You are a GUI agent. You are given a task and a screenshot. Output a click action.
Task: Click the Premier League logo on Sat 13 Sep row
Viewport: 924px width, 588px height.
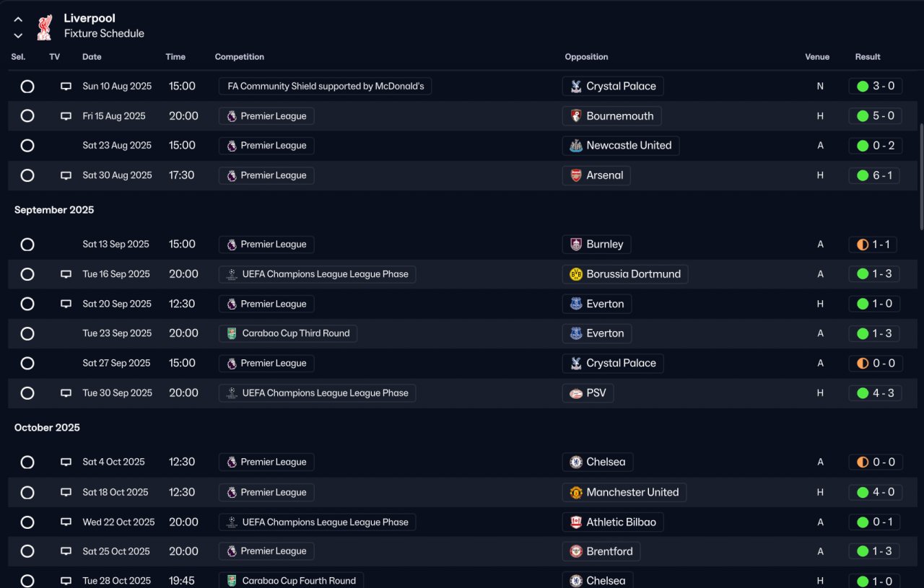[232, 245]
